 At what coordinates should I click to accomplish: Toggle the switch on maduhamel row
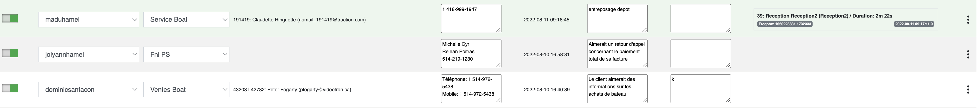10,18
